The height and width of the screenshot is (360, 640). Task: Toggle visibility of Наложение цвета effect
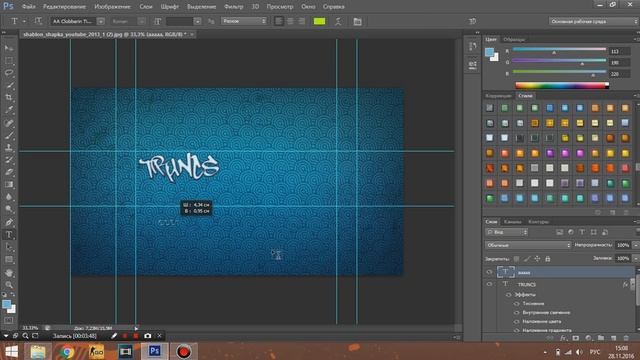click(517, 321)
